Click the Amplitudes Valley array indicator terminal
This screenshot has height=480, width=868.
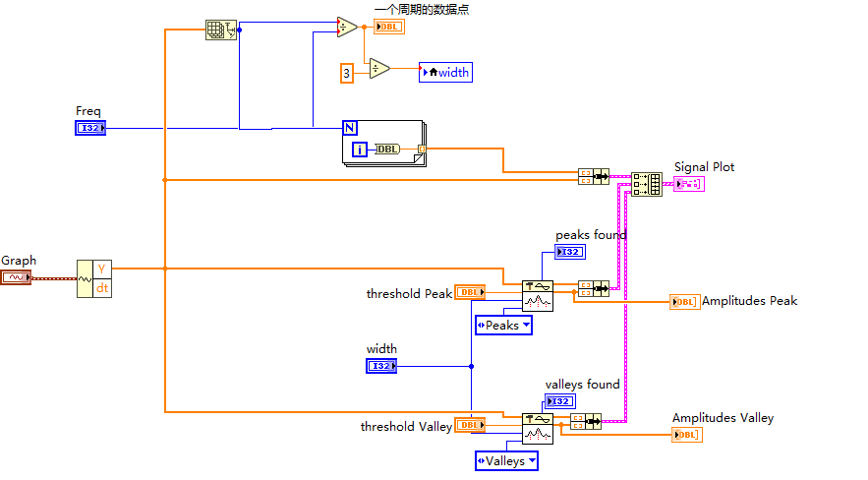pos(687,435)
